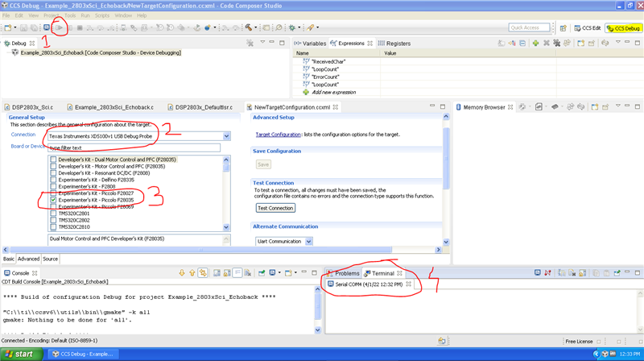Click the magnifier search icon in the toolbar
Screen dimensions: 644x361
coord(279,27)
